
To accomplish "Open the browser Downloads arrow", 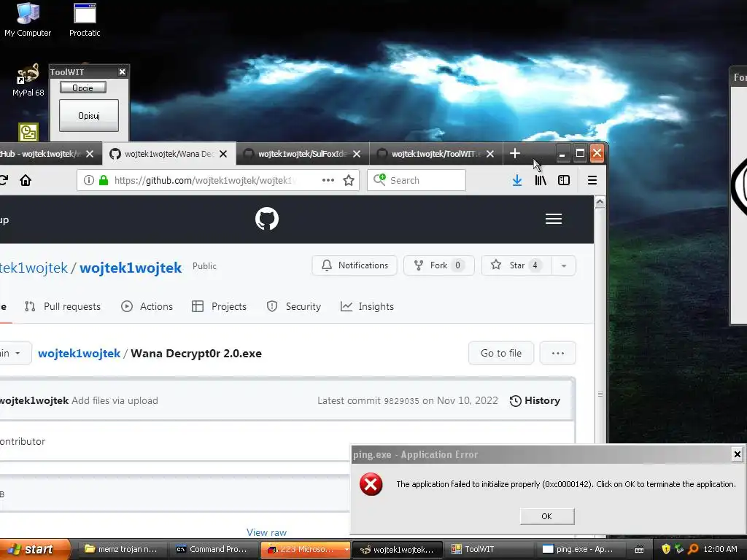I will point(517,181).
